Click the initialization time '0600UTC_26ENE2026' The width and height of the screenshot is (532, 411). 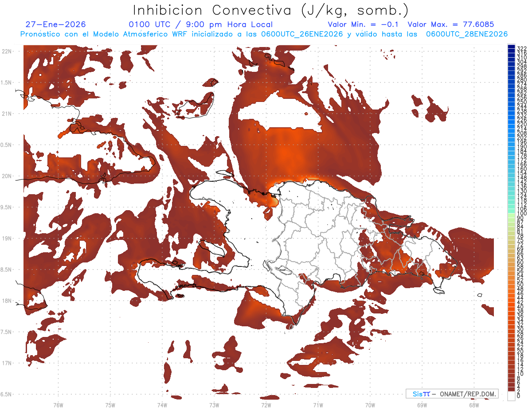tap(302, 34)
